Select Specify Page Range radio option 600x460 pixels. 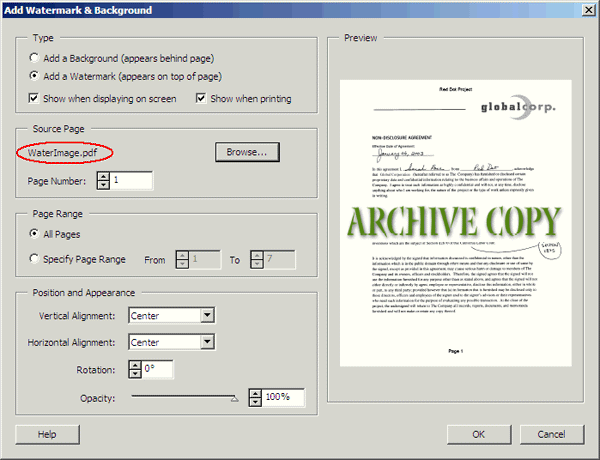coord(35,259)
